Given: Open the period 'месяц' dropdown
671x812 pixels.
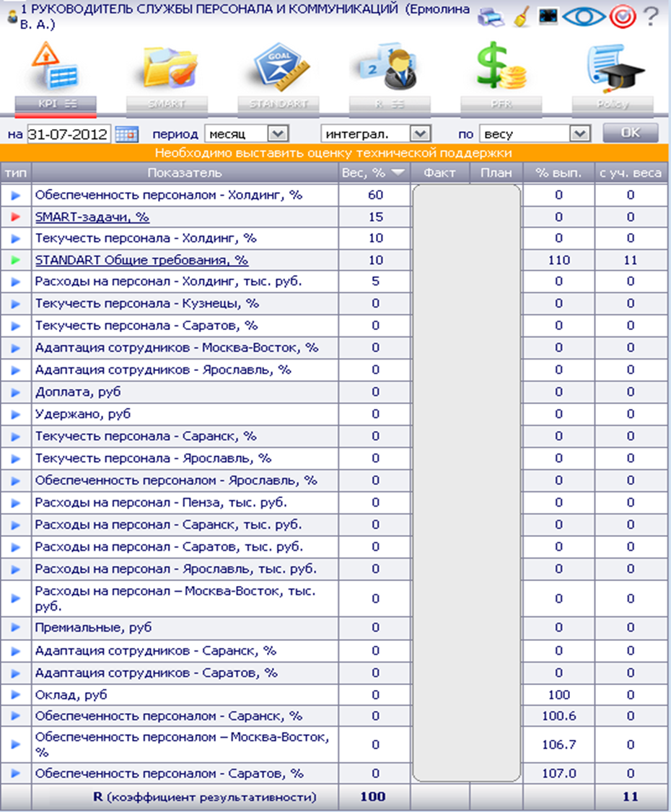Looking at the screenshot, I should pyautogui.click(x=247, y=135).
